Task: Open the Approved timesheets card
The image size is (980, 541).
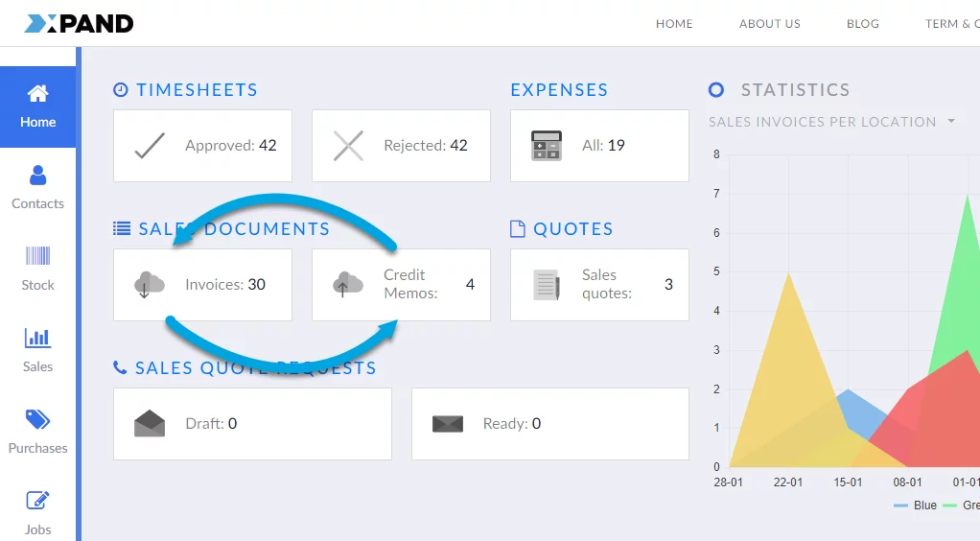Action: click(202, 146)
